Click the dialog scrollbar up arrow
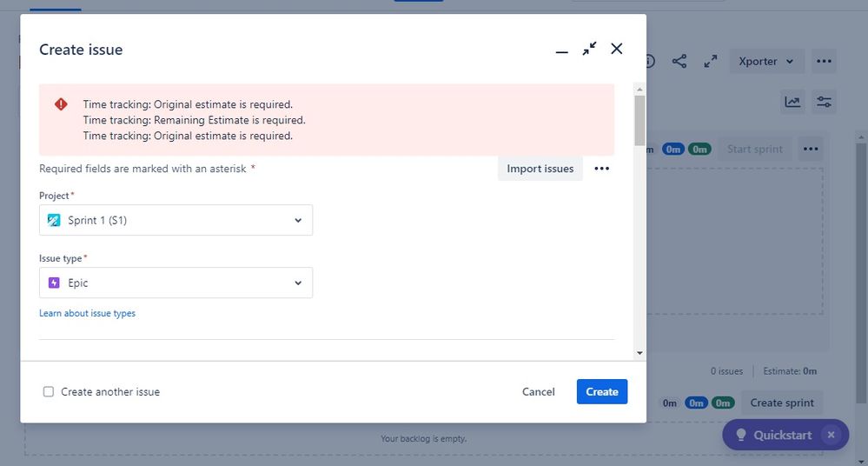 click(640, 90)
